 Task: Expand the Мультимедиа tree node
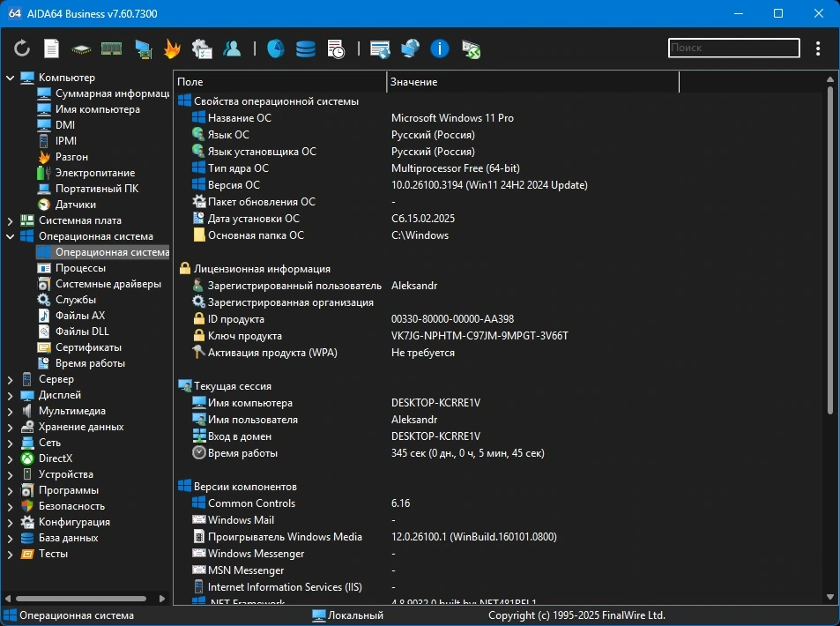tap(11, 411)
